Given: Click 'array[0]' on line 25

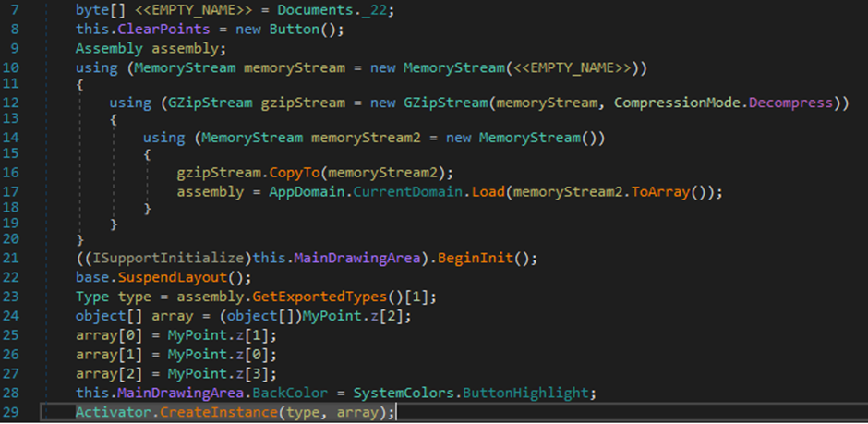Looking at the screenshot, I should point(109,336).
